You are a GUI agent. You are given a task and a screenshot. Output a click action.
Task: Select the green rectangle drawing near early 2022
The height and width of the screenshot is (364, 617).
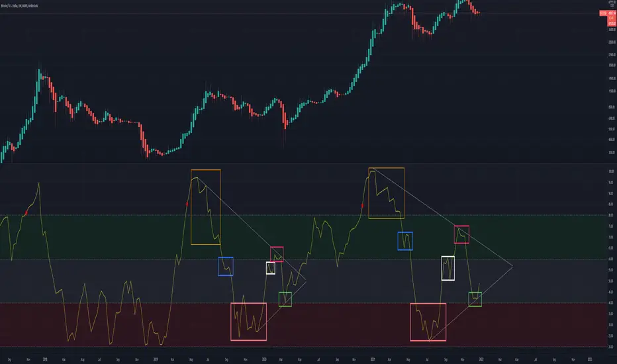475,299
